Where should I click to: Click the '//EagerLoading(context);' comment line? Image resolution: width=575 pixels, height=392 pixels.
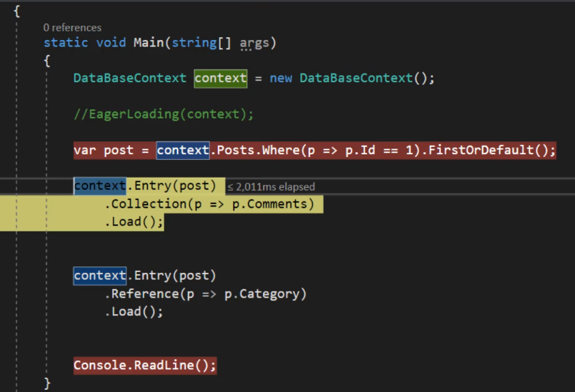pos(164,114)
